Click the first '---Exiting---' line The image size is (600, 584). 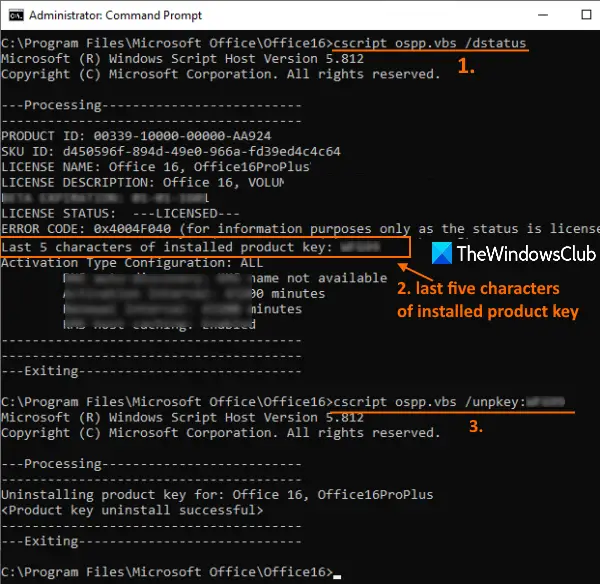click(152, 371)
